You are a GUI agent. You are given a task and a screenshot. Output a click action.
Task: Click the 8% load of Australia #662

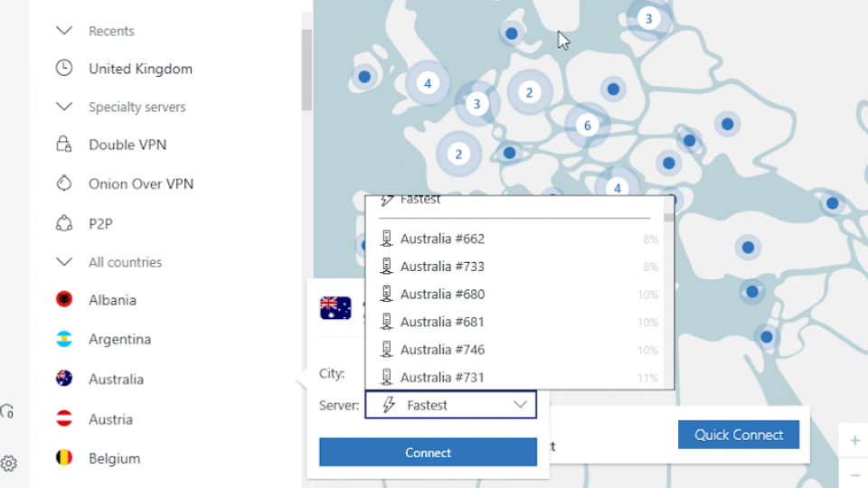pyautogui.click(x=650, y=239)
